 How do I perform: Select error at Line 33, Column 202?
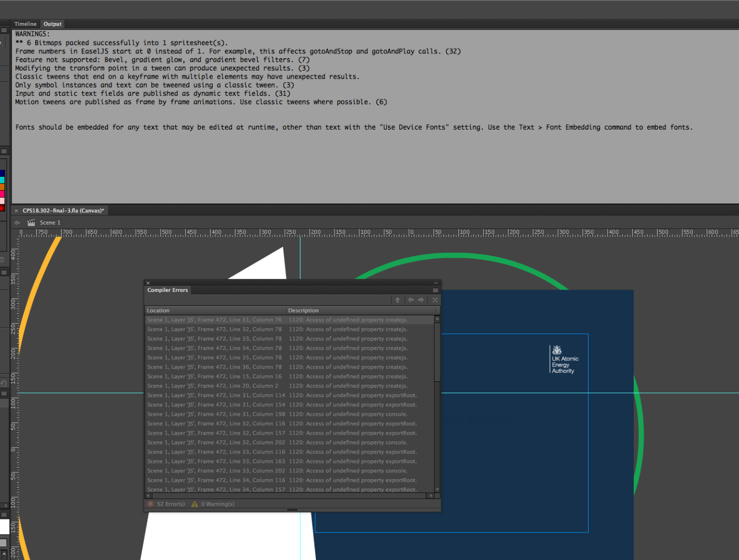click(289, 471)
